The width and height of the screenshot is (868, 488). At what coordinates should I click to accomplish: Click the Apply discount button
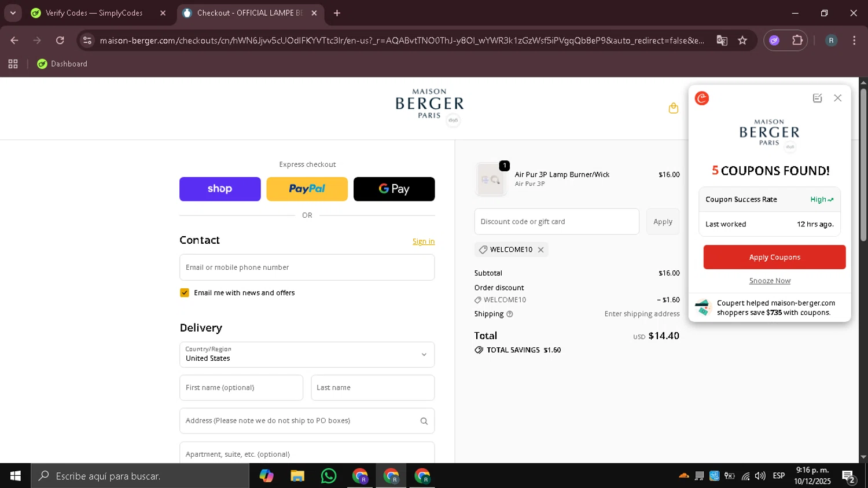coord(663,222)
